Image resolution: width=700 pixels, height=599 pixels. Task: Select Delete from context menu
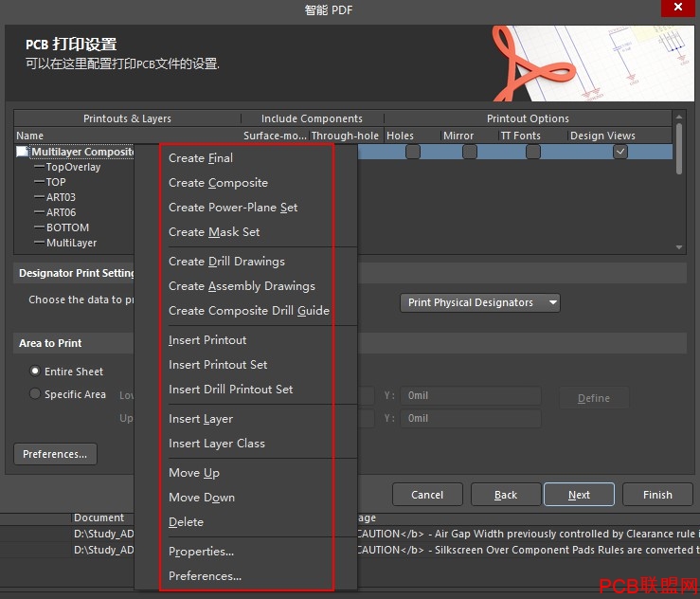tap(186, 521)
